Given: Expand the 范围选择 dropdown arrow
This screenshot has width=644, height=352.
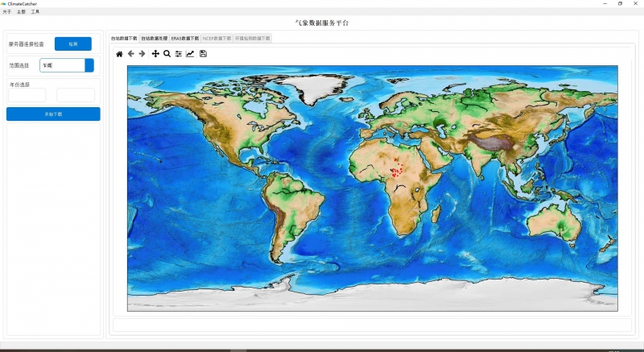Looking at the screenshot, I should pos(89,65).
